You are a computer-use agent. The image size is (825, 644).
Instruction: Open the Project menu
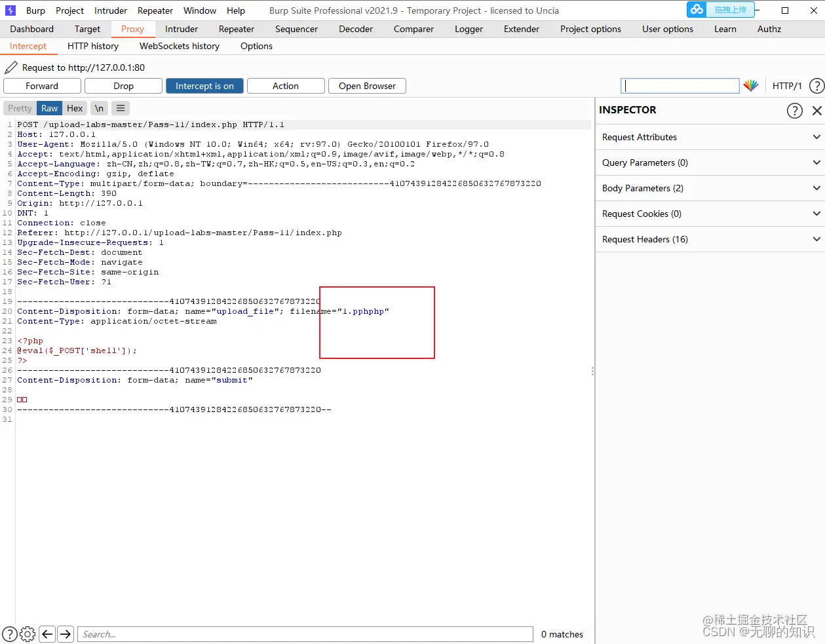pos(70,10)
